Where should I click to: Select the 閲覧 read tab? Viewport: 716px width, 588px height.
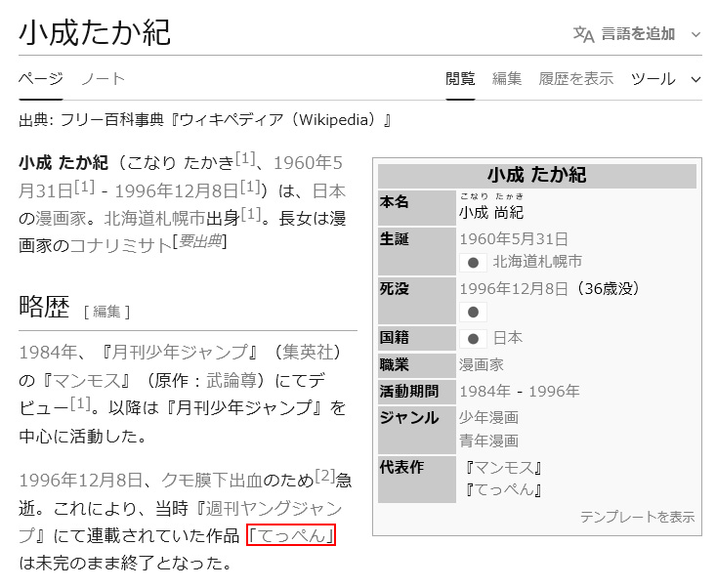(x=460, y=79)
